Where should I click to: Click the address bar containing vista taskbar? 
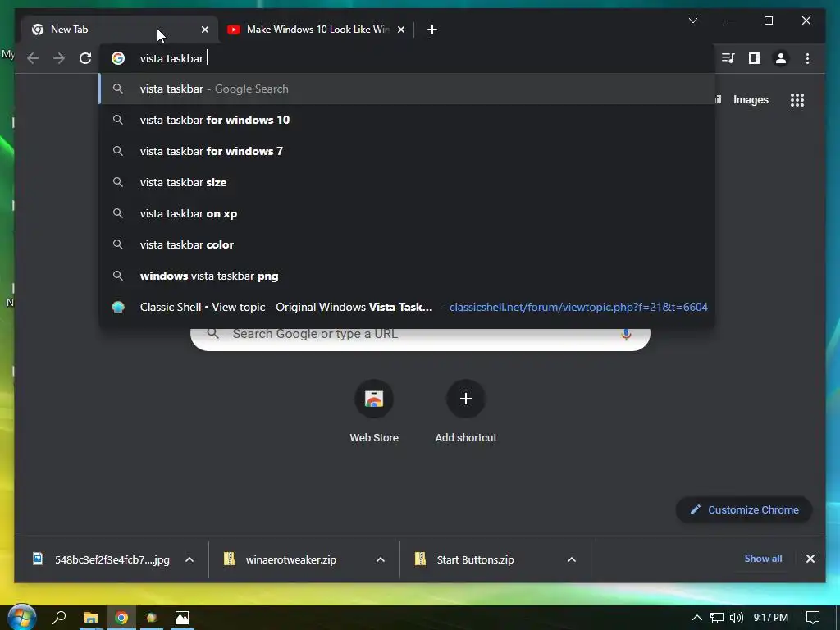tap(407, 58)
